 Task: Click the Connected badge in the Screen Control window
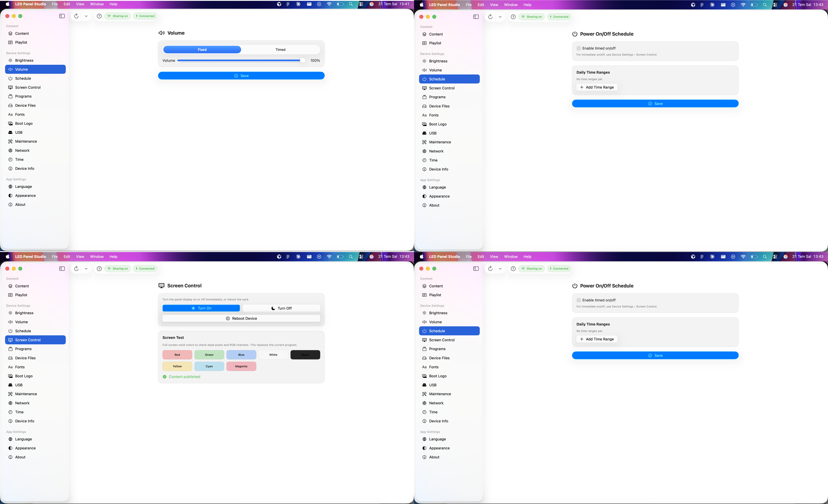pyautogui.click(x=145, y=268)
